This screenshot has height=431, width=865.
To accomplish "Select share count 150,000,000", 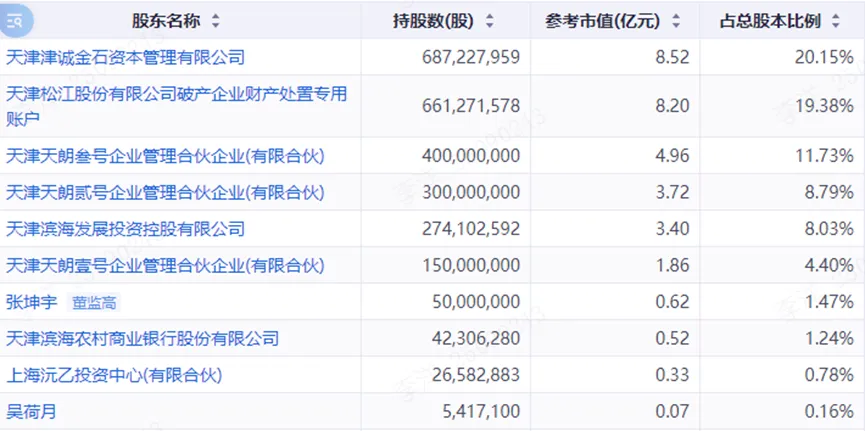I will tap(471, 265).
